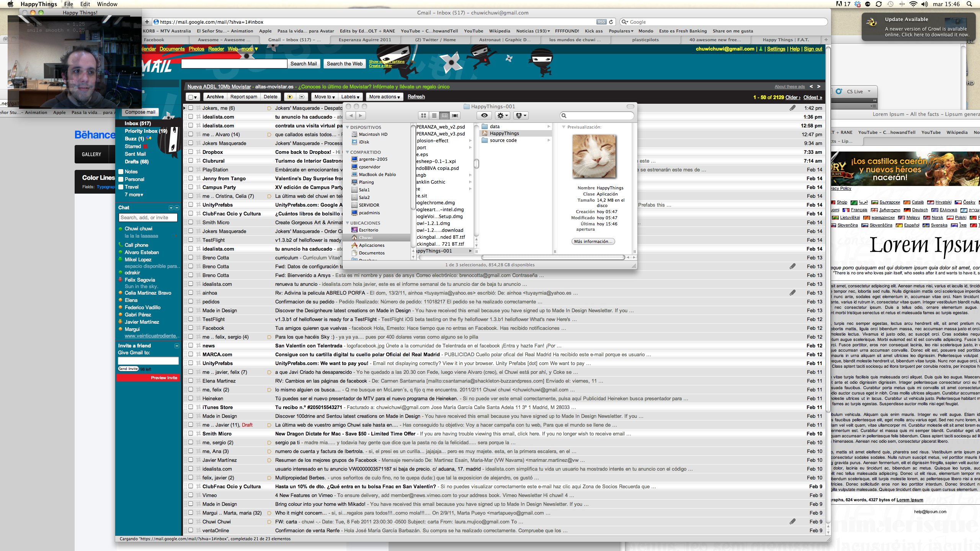Click the Spotlight magnifier in menu bar
The width and height of the screenshot is (980, 551).
969,4
